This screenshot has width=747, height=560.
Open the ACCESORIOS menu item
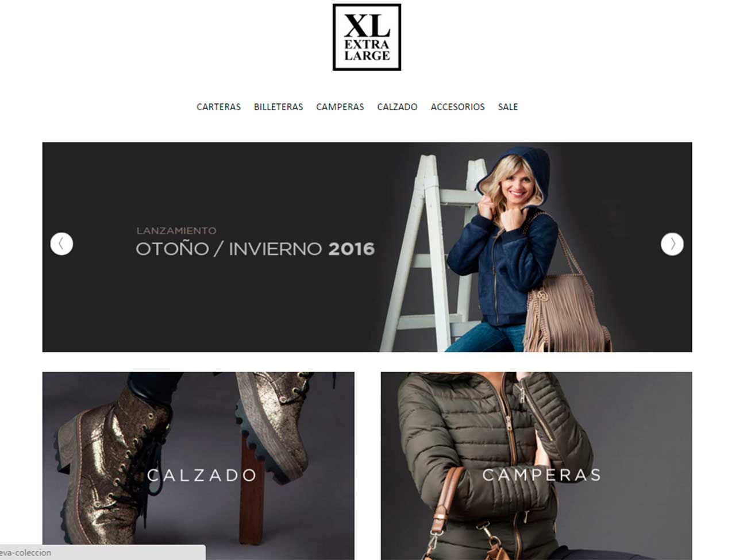click(x=457, y=107)
